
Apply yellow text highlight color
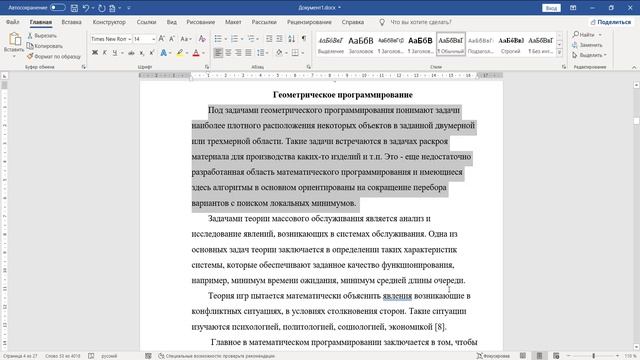(180, 53)
